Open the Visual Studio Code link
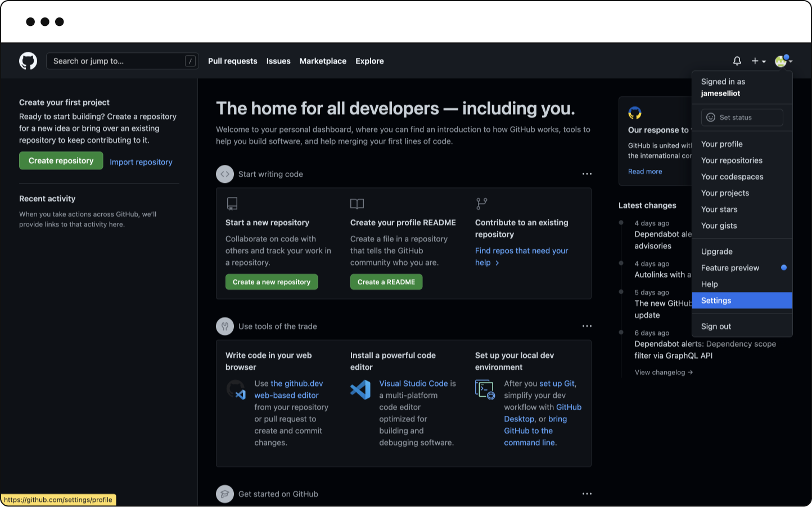 (x=413, y=383)
